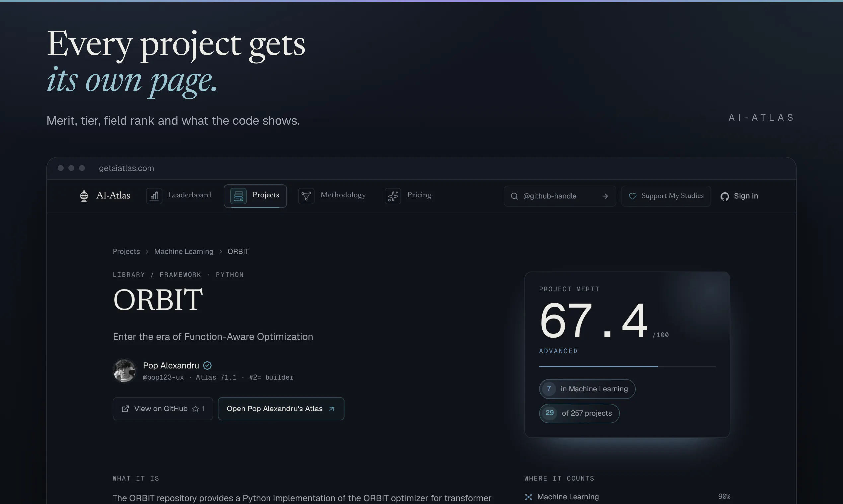Viewport: 843px width, 504px height.
Task: Click the Sign in button
Action: click(x=739, y=196)
